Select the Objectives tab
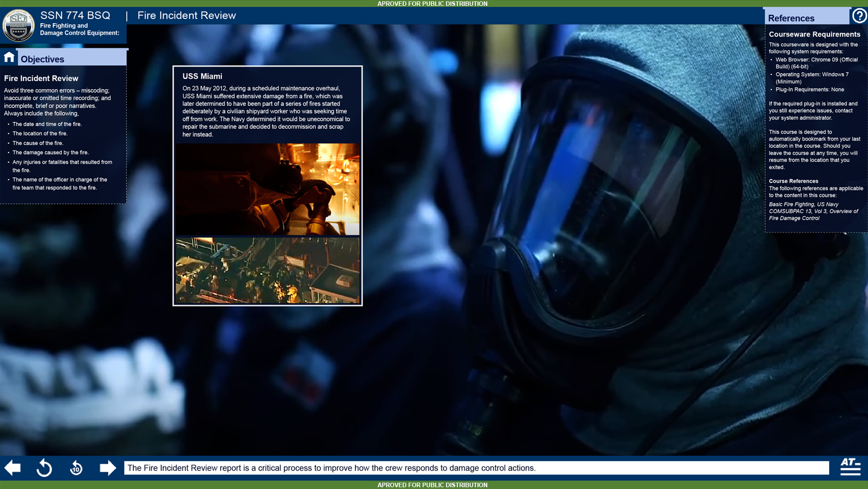This screenshot has height=489, width=868. coord(42,59)
